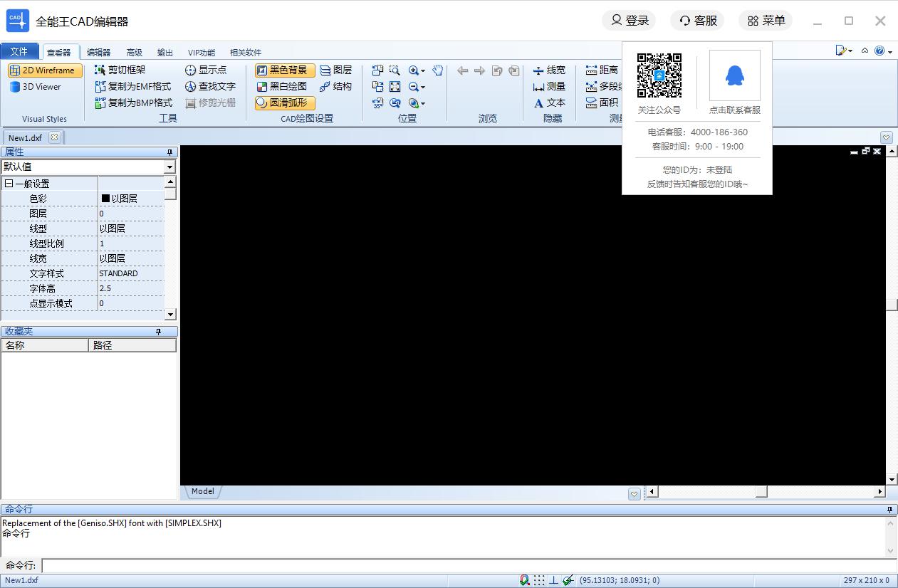The image size is (898, 588).
Task: Open the 文件 menu
Action: pos(19,51)
